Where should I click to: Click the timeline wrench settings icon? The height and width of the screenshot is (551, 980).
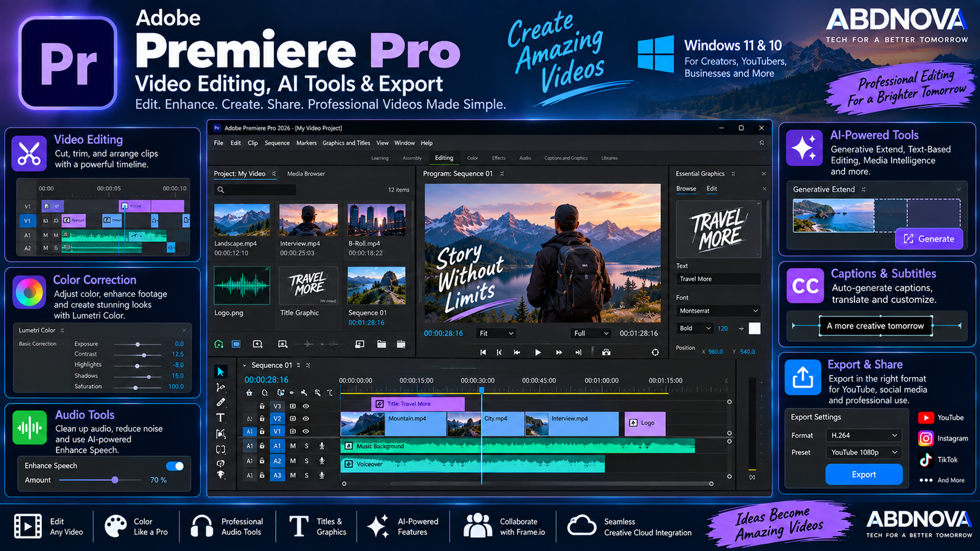pos(304,392)
